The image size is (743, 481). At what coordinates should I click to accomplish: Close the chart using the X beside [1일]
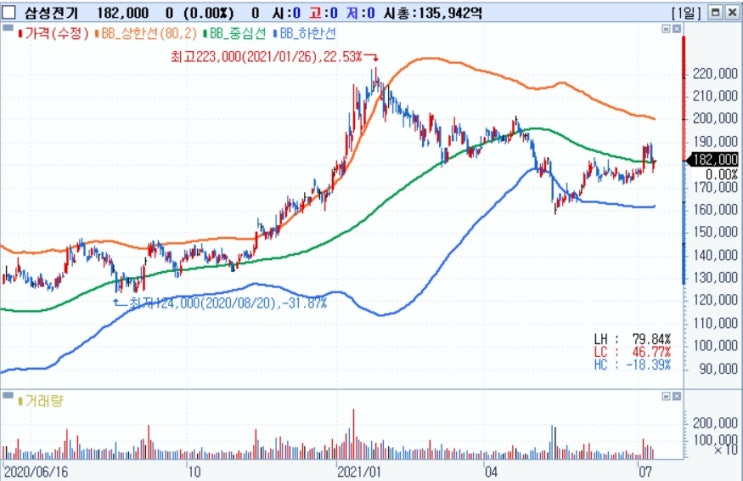(732, 13)
